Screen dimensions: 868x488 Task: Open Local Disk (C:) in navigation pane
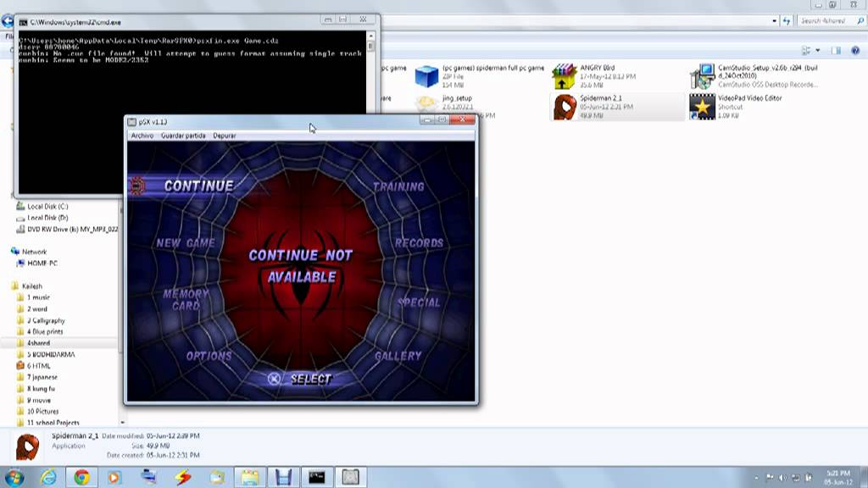[x=47, y=207]
